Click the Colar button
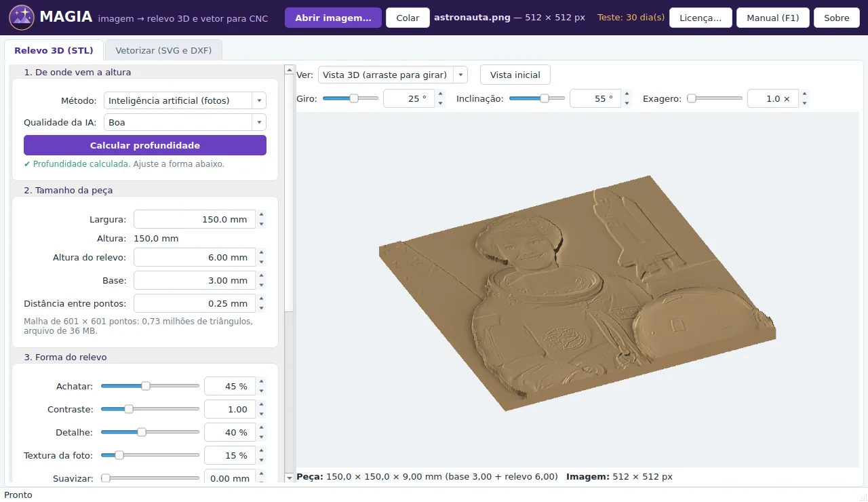 (408, 18)
